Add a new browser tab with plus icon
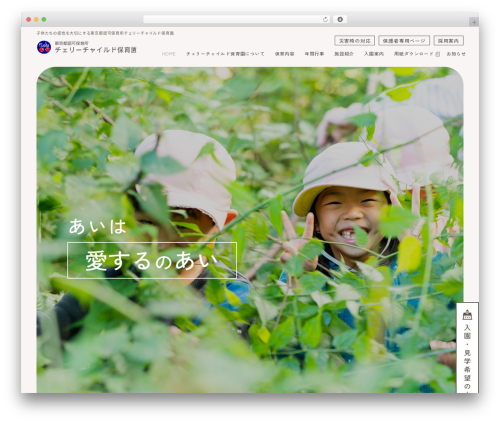 [474, 22]
